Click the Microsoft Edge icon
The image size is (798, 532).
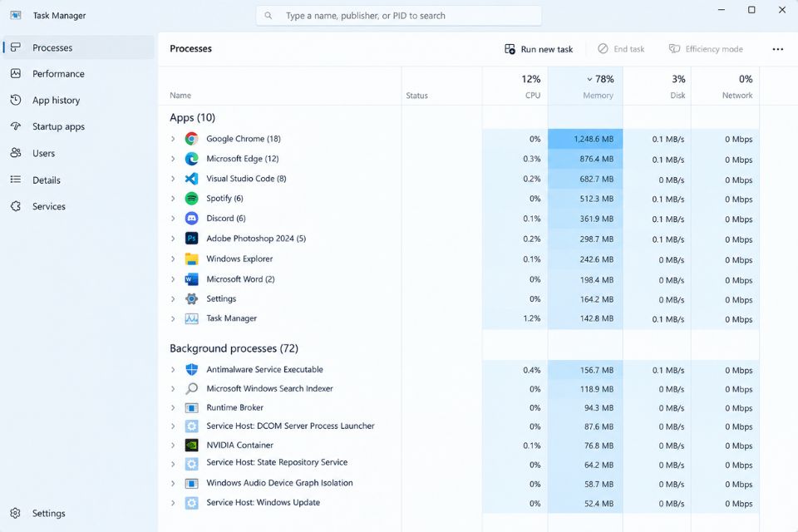click(x=191, y=159)
